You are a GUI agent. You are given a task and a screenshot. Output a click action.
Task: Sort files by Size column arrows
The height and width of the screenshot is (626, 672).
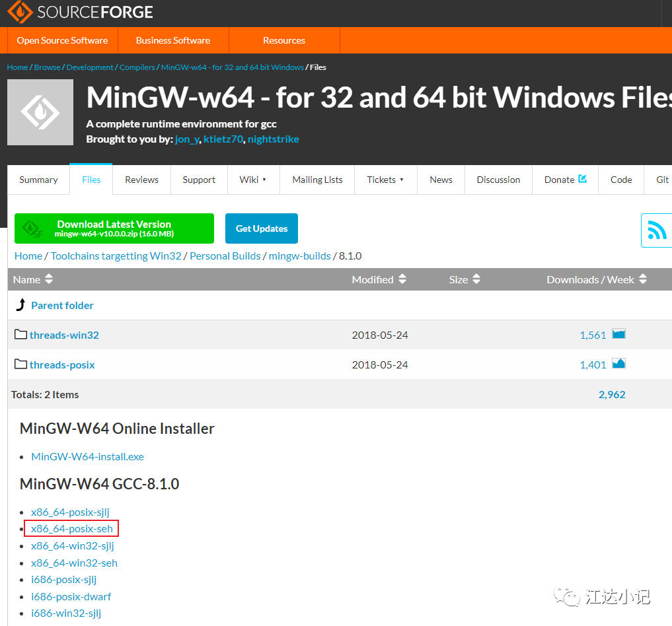tap(476, 279)
